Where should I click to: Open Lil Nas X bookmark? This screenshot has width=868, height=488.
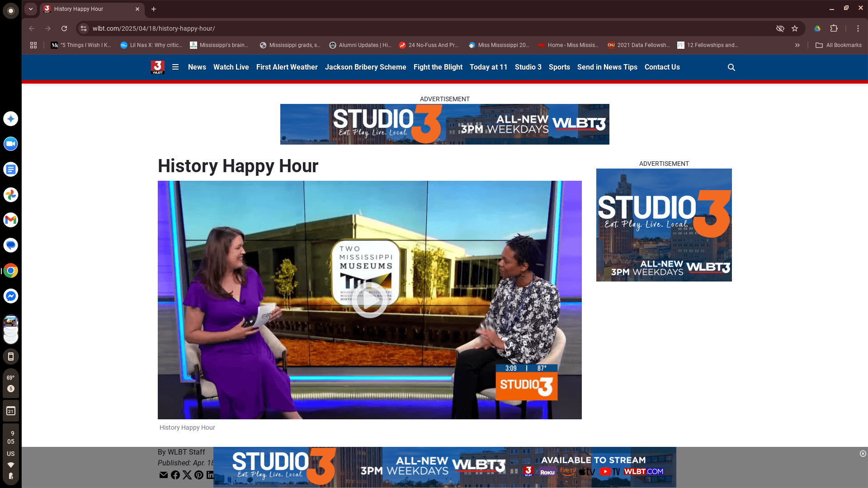tap(151, 45)
